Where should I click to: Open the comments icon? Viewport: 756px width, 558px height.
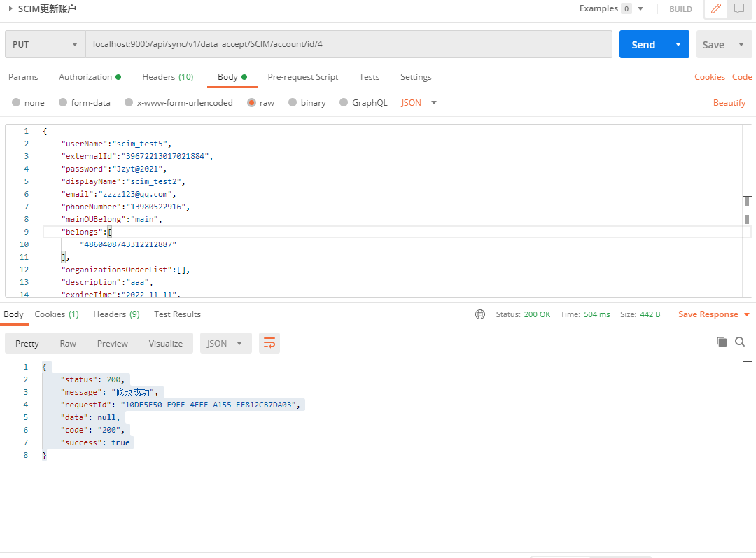click(738, 9)
